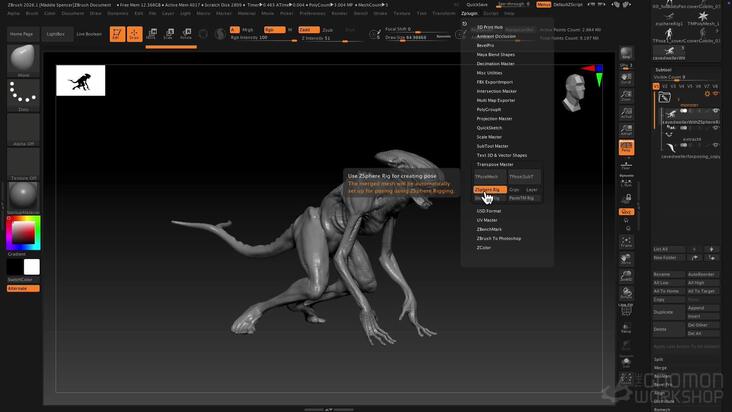Click the Actual size icon
This screenshot has height=412, width=732.
click(626, 113)
